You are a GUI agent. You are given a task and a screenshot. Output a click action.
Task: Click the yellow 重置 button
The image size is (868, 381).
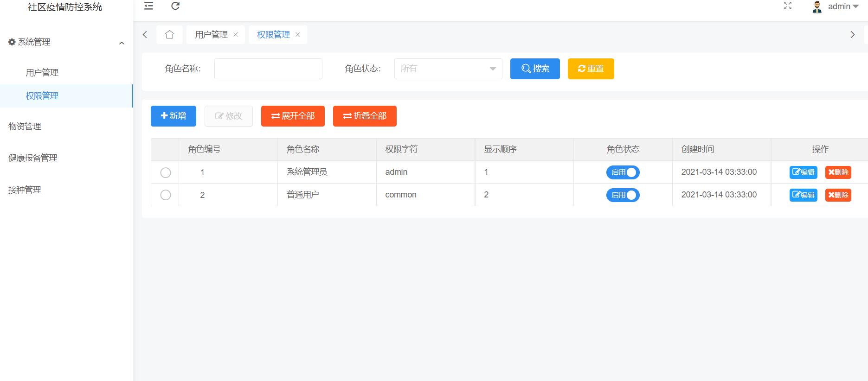591,69
